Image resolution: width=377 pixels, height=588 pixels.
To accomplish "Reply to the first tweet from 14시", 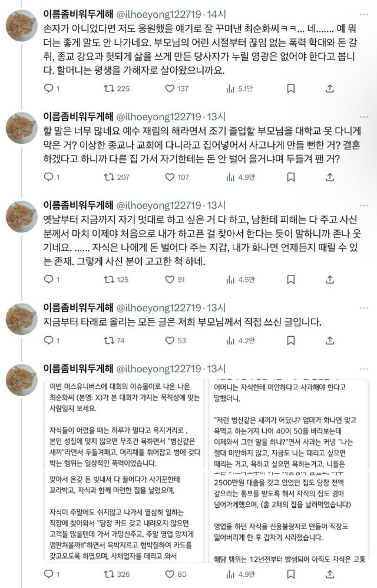I will tap(49, 88).
